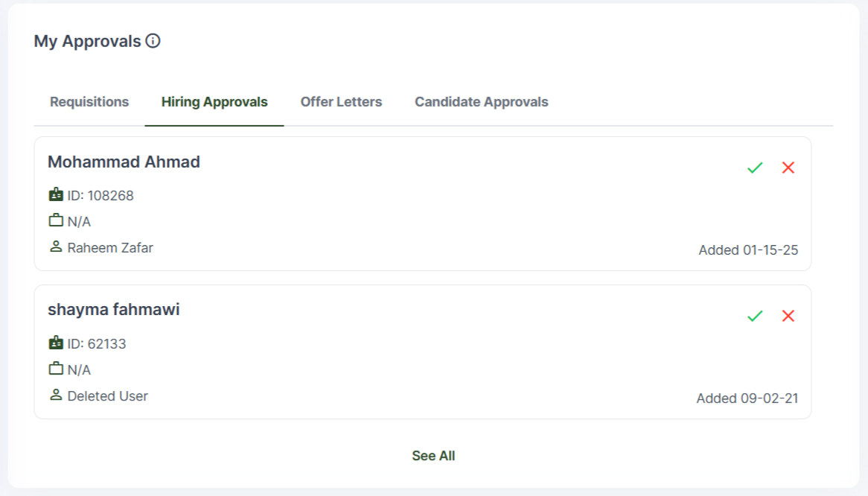The height and width of the screenshot is (496, 868).
Task: Click briefcase icon in Mohammad Ahmad card
Action: tap(56, 221)
